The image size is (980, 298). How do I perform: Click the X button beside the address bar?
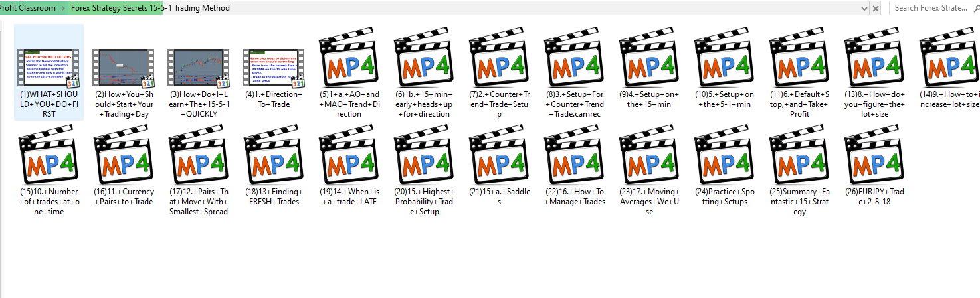pos(876,8)
